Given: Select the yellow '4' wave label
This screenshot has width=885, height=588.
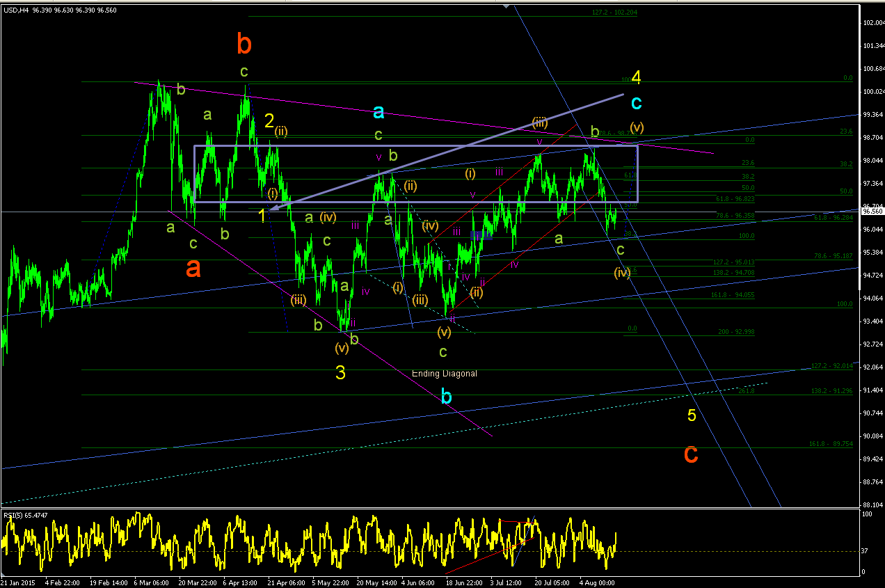Looking at the screenshot, I should tap(635, 77).
